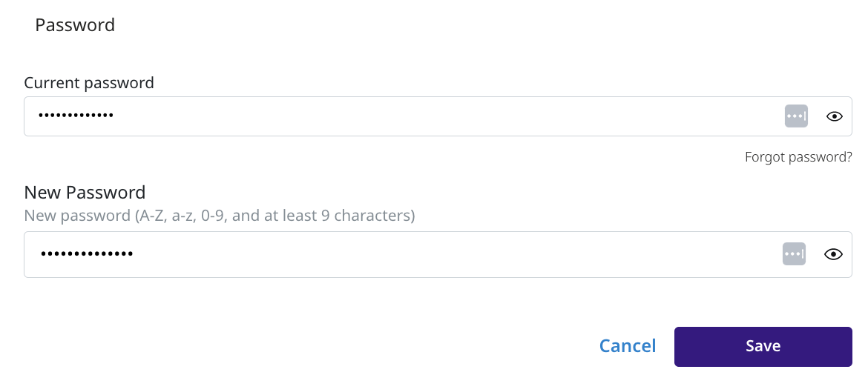Open password manager icon in Current password field
This screenshot has width=868, height=375.
pos(796,116)
